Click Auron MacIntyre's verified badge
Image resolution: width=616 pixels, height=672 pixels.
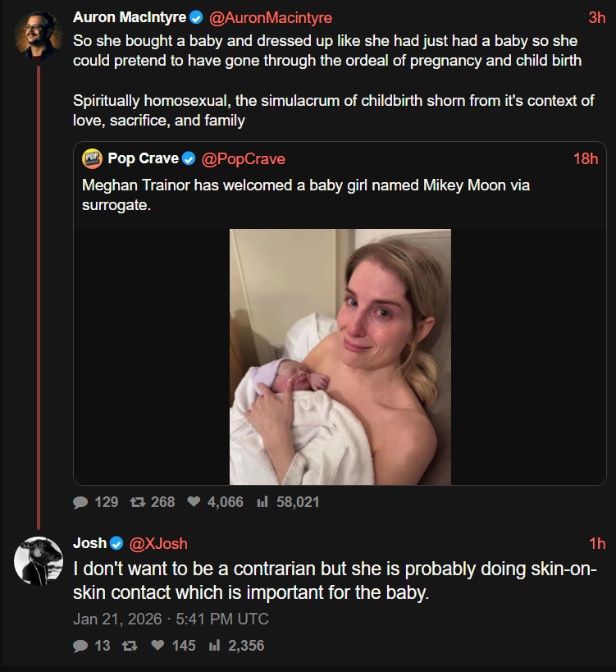[x=197, y=17]
